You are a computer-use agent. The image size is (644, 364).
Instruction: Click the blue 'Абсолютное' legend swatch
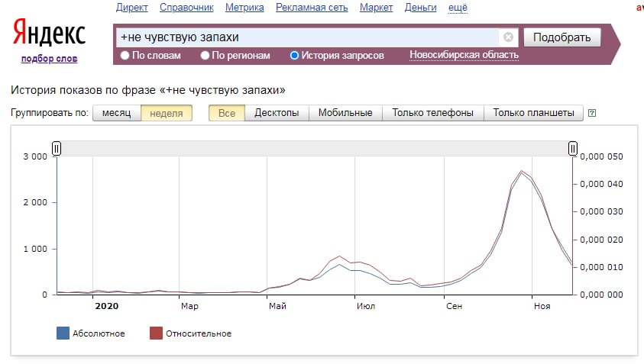point(63,333)
